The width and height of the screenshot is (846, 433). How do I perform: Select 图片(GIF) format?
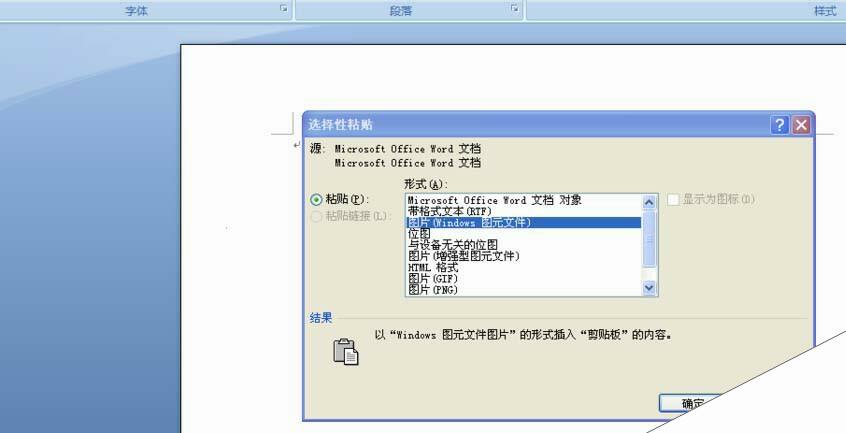tap(433, 279)
